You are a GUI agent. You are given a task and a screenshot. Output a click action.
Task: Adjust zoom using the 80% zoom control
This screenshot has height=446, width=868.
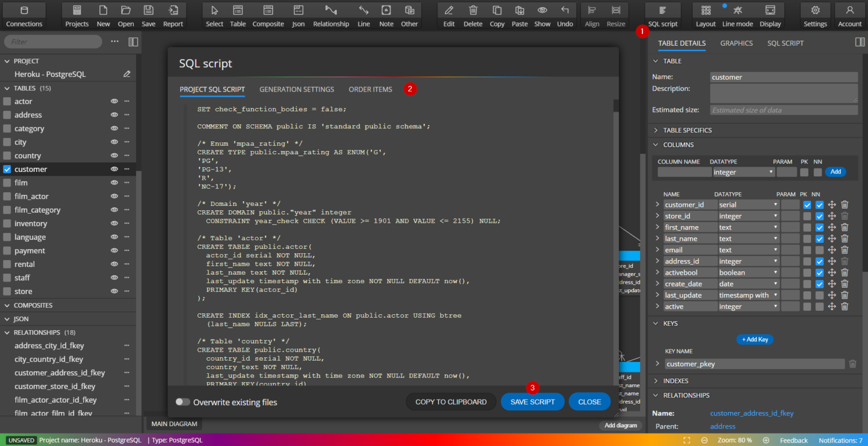pos(735,440)
